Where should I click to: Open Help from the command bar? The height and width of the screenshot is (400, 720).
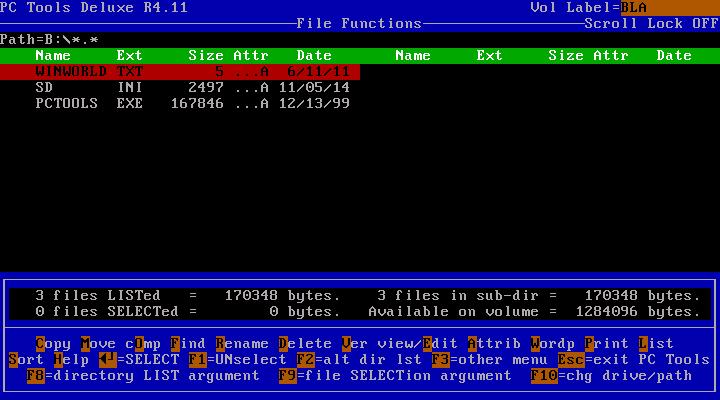click(71, 359)
